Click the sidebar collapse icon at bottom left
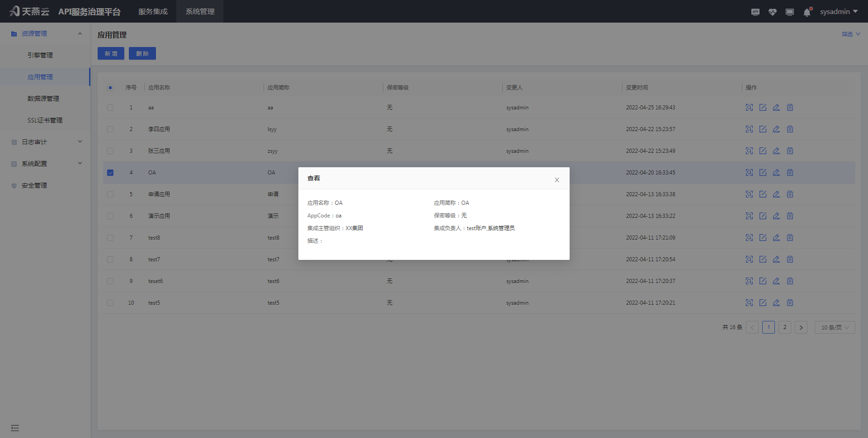 [15, 428]
